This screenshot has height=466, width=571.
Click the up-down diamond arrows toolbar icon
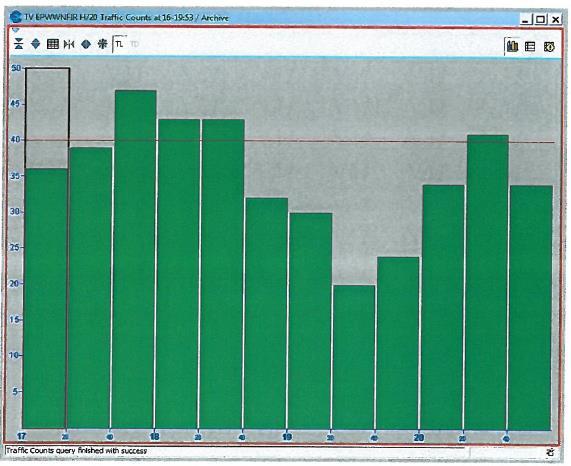click(35, 44)
